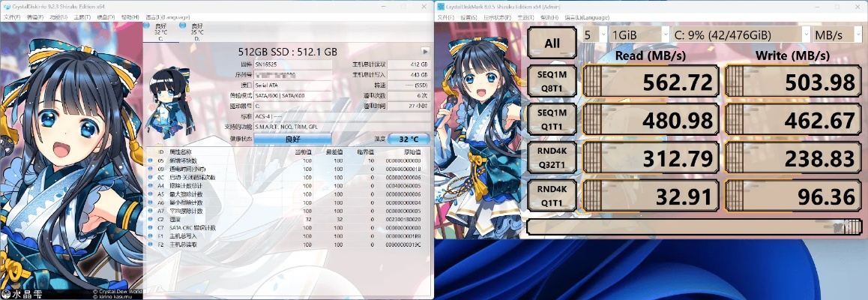This screenshot has height=300, width=868.
Task: Click status dot for C2 temperature row
Action: click(x=150, y=219)
